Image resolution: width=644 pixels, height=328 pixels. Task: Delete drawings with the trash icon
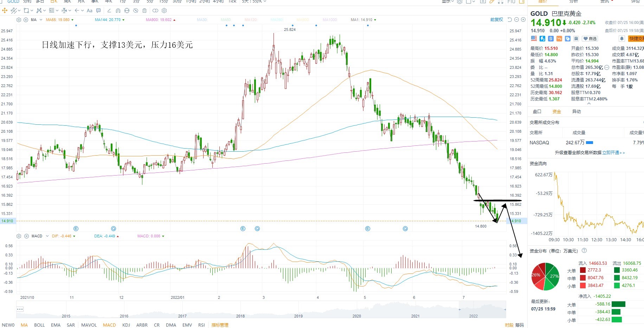pos(144,11)
